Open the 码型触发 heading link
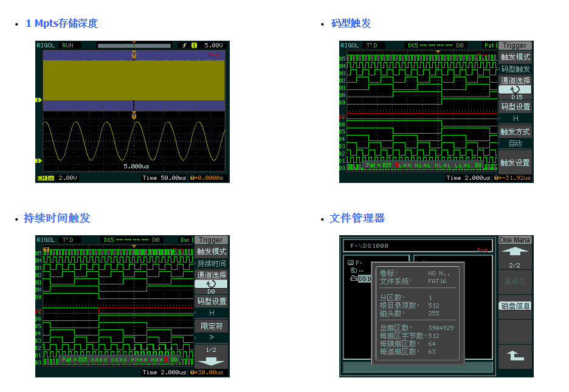The image size is (569, 392). click(x=351, y=24)
